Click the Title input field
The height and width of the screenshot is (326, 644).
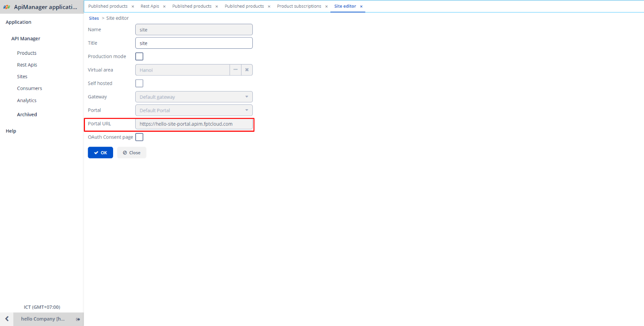pos(194,43)
